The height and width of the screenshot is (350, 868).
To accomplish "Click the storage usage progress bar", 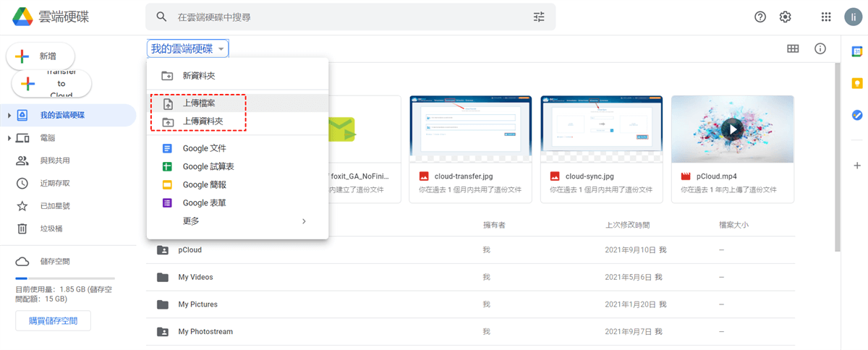I will coord(64,278).
